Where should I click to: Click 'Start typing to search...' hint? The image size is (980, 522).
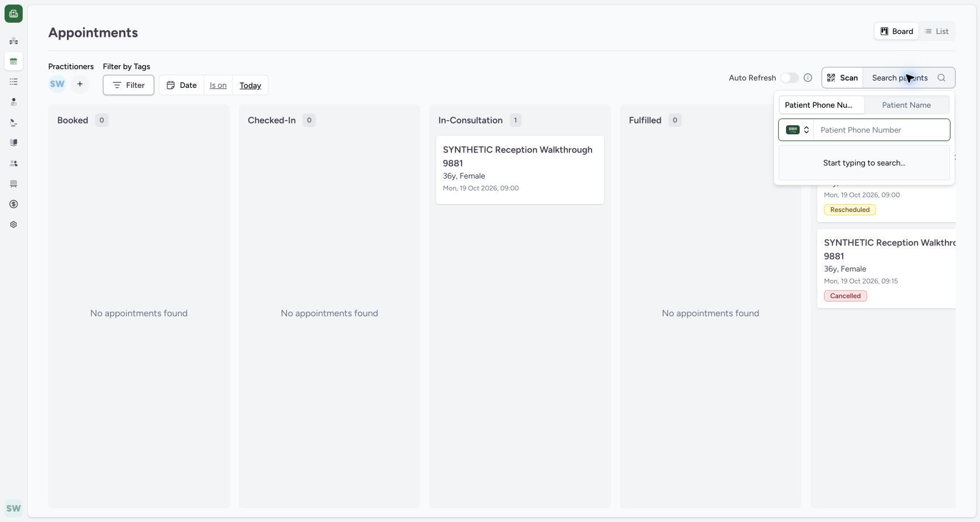(x=864, y=163)
